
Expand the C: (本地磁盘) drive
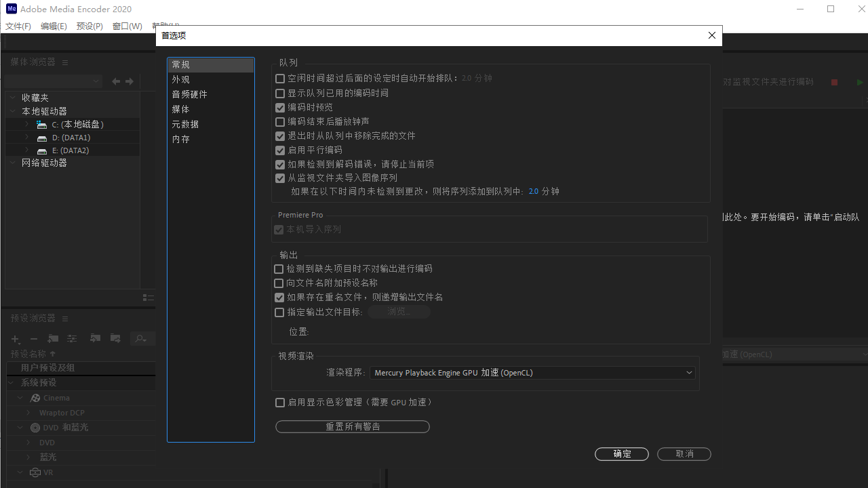[26, 124]
